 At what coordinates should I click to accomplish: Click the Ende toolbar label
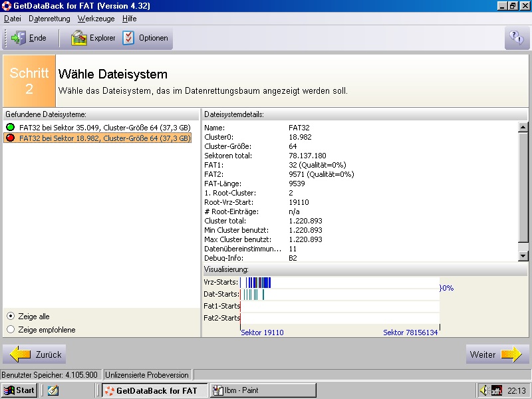[38, 38]
